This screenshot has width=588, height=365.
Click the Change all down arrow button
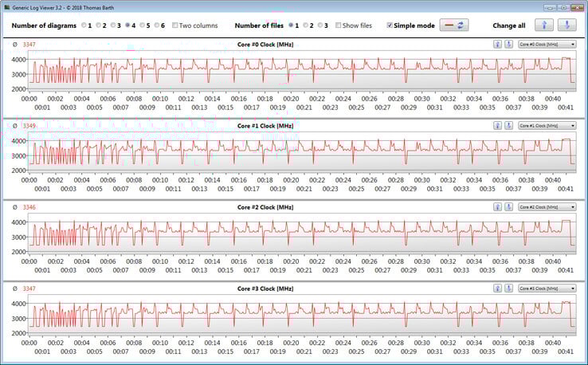pyautogui.click(x=566, y=26)
